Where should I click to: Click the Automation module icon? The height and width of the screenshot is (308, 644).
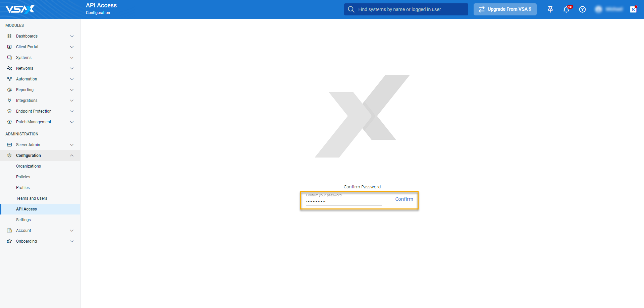(x=9, y=79)
